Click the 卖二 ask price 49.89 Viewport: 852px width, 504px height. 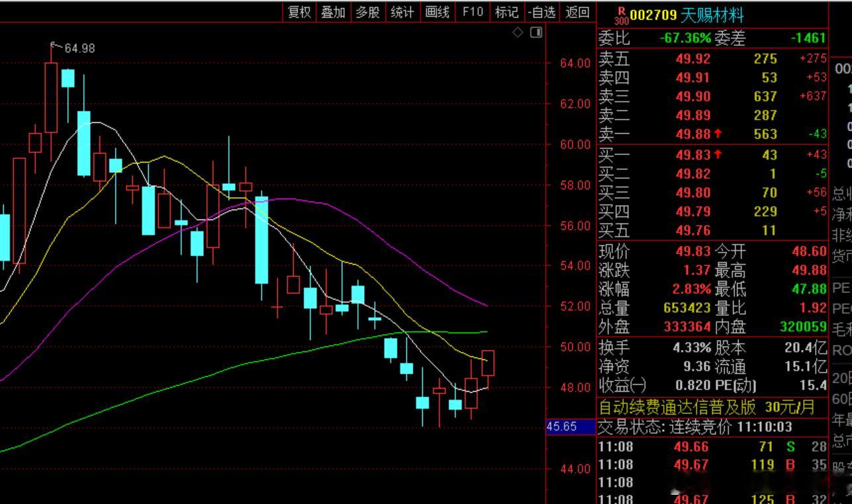click(x=693, y=115)
